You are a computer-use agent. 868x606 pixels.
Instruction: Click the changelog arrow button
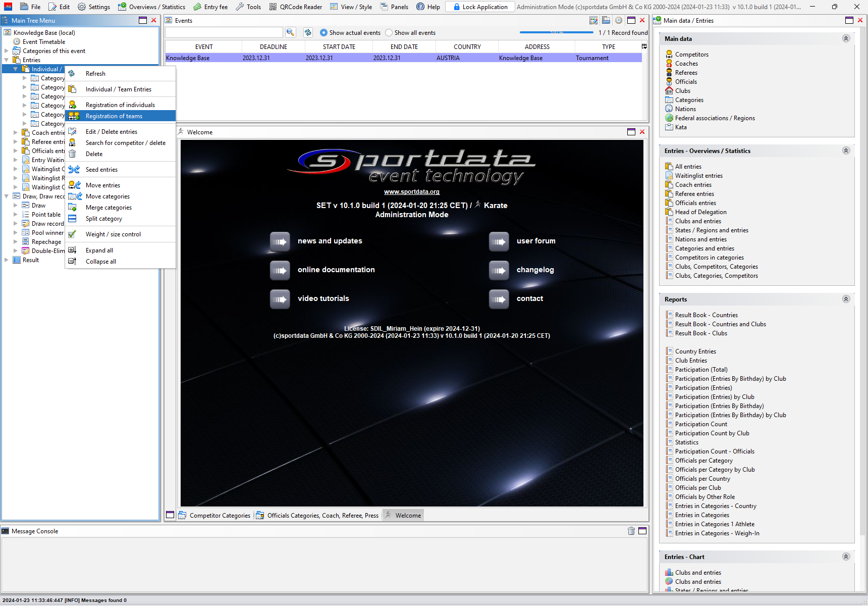(499, 270)
